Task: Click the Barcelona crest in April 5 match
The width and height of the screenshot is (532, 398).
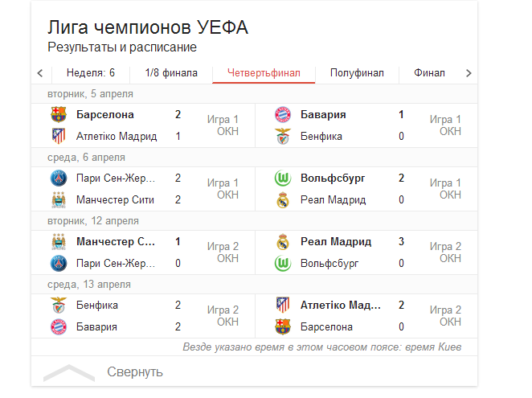Action: point(59,114)
